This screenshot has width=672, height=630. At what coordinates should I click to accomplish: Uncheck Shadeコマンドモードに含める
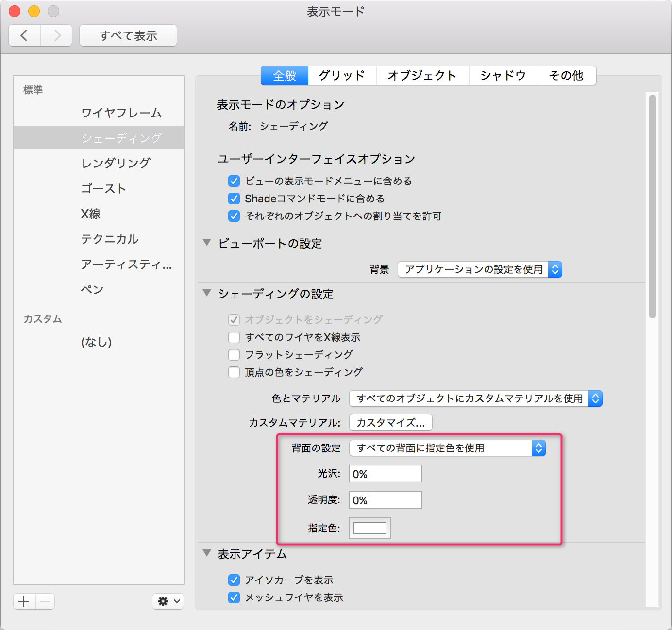click(234, 199)
